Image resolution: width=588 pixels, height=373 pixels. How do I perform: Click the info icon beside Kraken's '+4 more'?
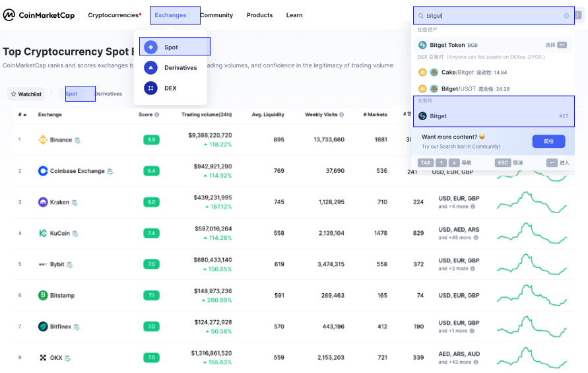473,207
